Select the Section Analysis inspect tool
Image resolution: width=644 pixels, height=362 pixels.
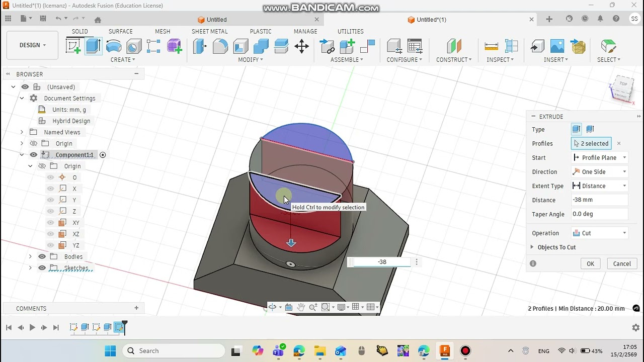tap(511, 46)
